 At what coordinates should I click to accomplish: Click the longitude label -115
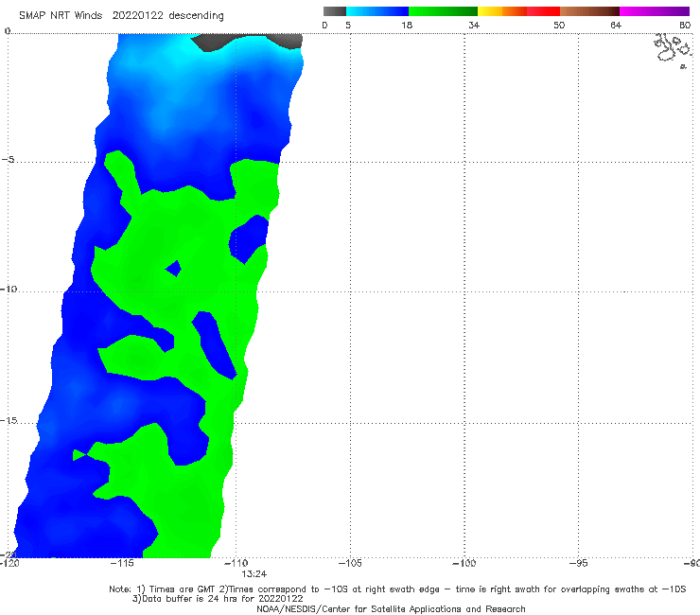click(122, 563)
